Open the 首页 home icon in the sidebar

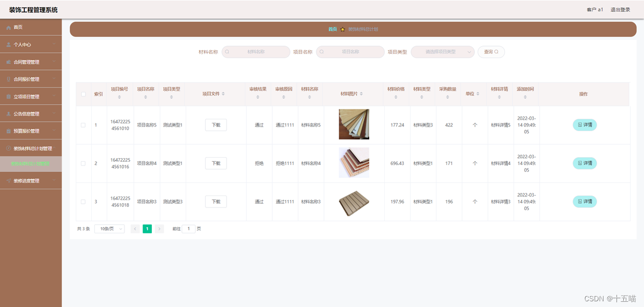click(x=8, y=27)
